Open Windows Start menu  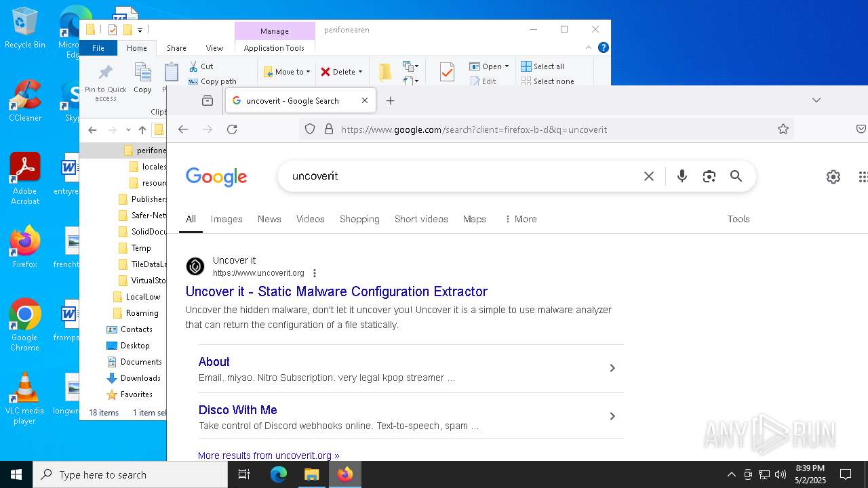(16, 474)
